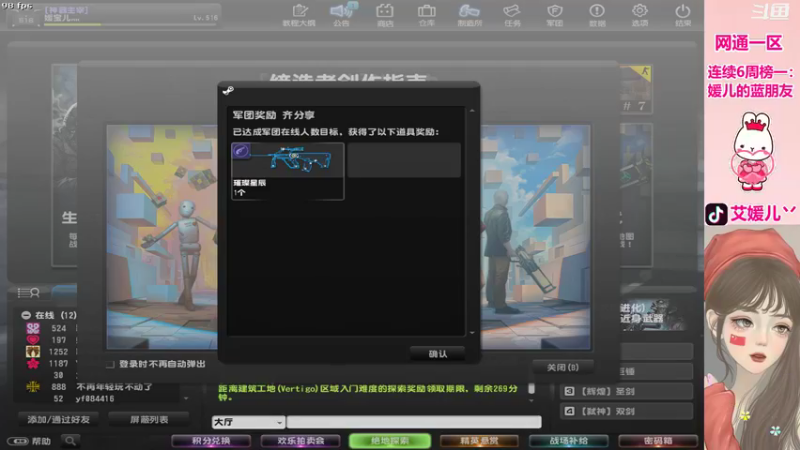Click the gold cross emblem beside level 888
Screen dimensions: 800x450
point(33,387)
